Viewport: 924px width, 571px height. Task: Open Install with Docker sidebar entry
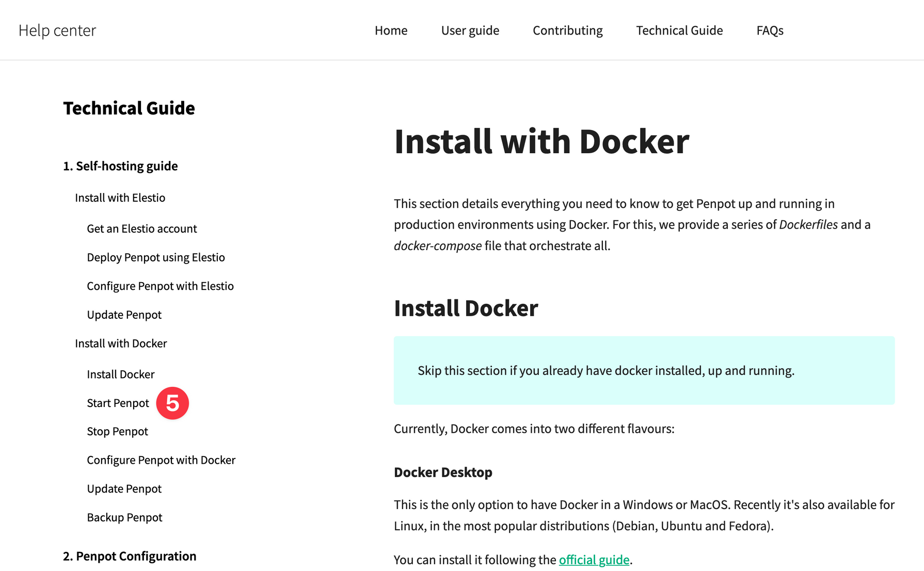coord(121,343)
